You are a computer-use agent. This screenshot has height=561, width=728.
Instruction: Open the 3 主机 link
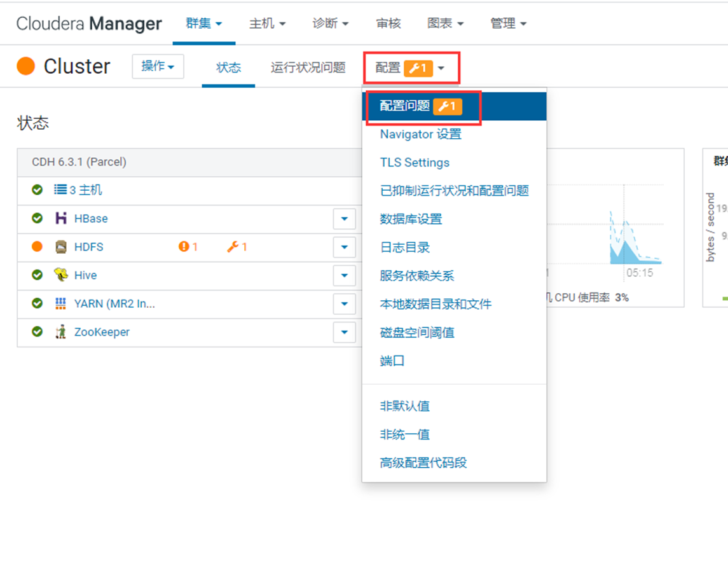click(x=86, y=190)
